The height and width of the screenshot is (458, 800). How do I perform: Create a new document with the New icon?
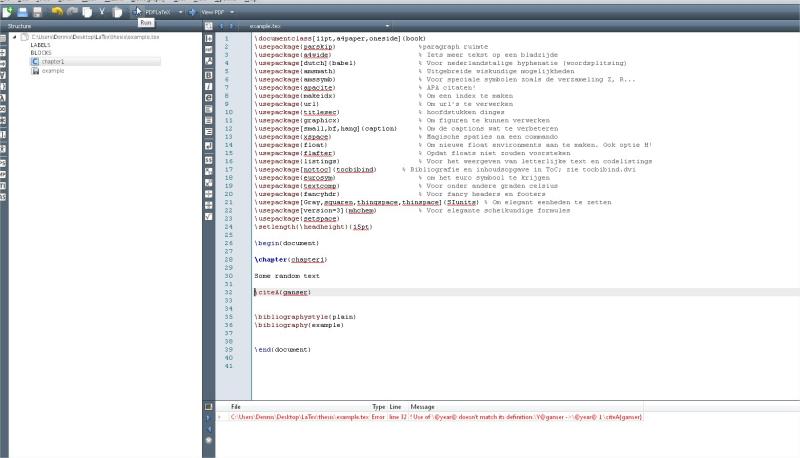coord(7,11)
